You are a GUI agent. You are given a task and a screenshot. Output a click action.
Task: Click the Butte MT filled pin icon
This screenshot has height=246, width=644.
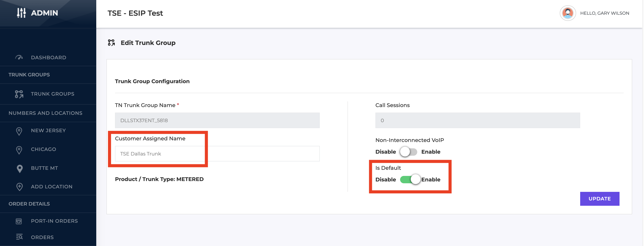(20, 169)
